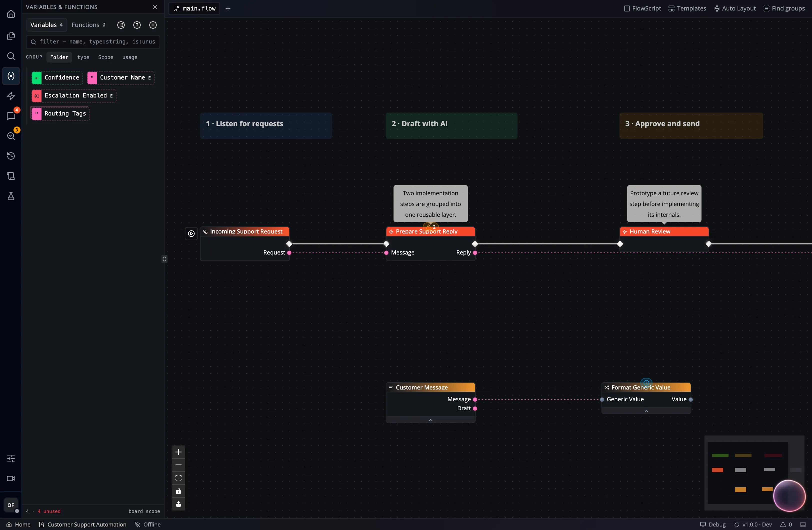Click Find groups
This screenshot has width=812, height=530.
[x=784, y=8]
